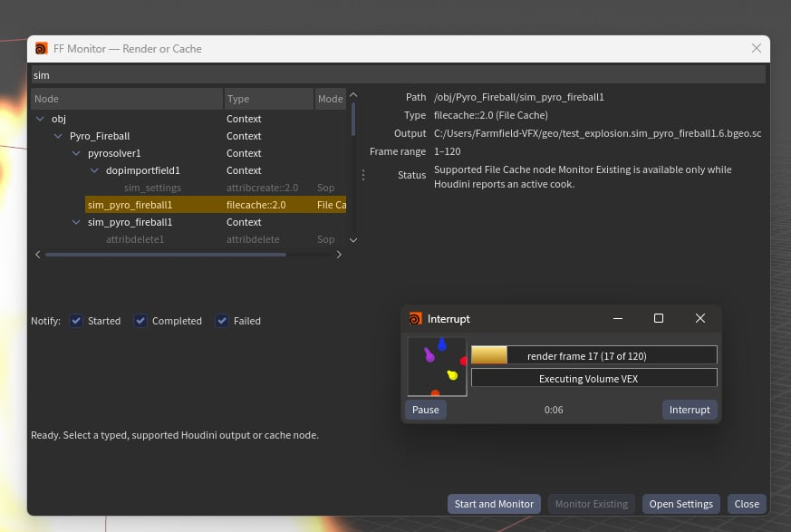Close the FF Monitor window
791x532 pixels.
(x=757, y=48)
